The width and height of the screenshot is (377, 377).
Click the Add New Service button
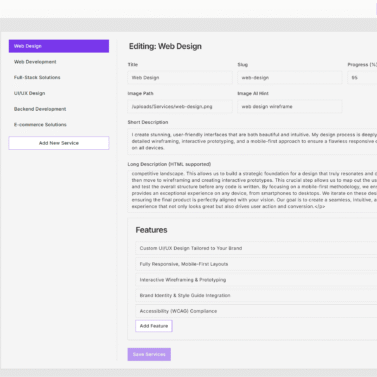click(59, 143)
